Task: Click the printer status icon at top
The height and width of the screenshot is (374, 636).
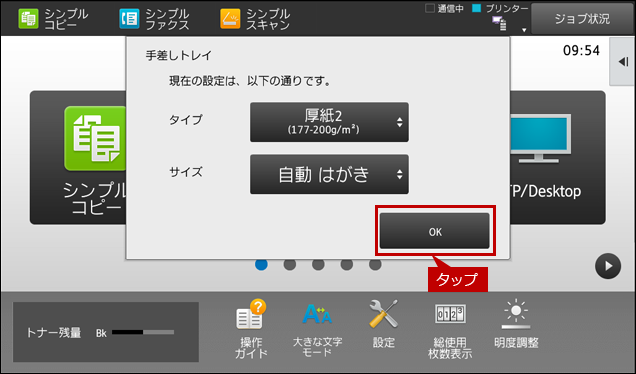Action: 499,23
